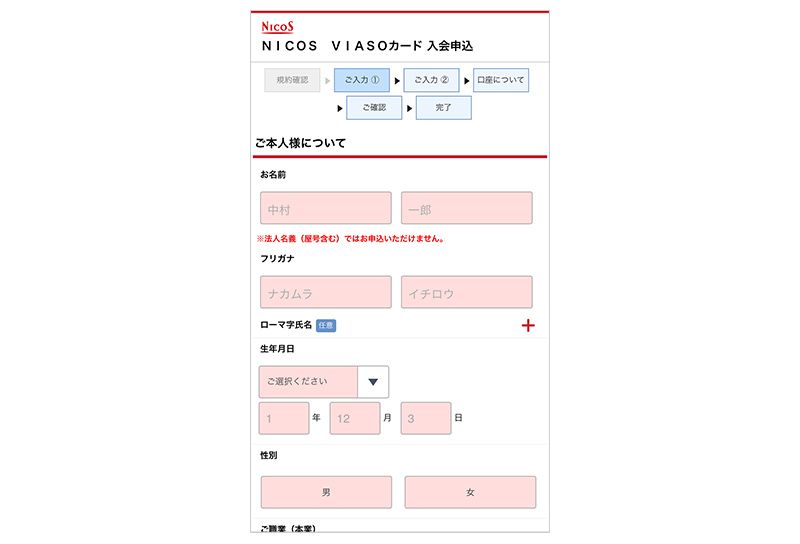
Task: Click the birth year input field
Action: coord(284,418)
